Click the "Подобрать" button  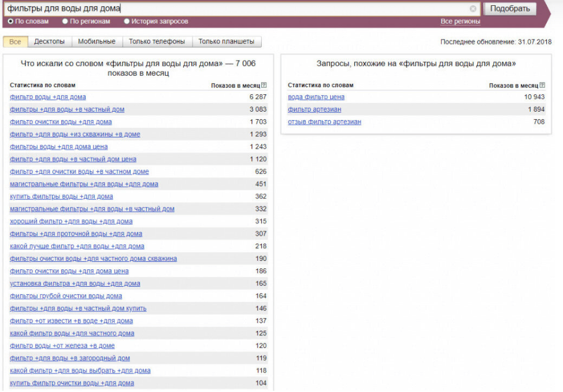tap(510, 9)
